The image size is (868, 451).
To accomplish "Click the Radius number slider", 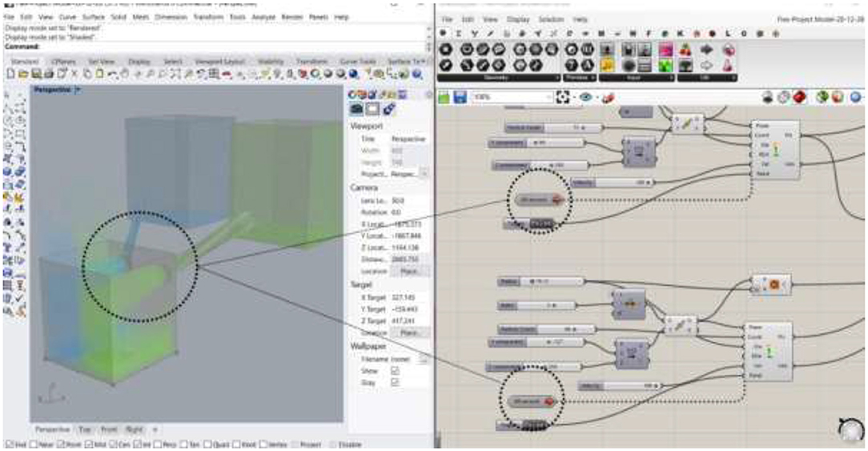I will tap(540, 281).
